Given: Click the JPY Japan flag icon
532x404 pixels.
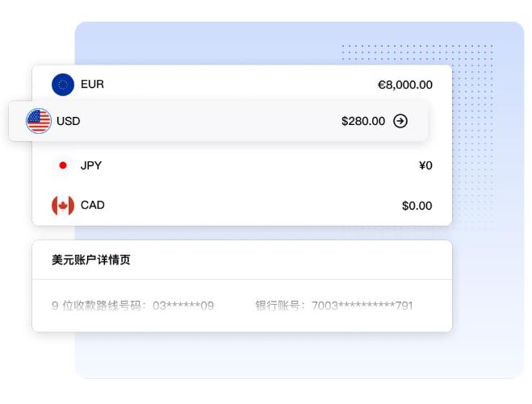Looking at the screenshot, I should (63, 165).
